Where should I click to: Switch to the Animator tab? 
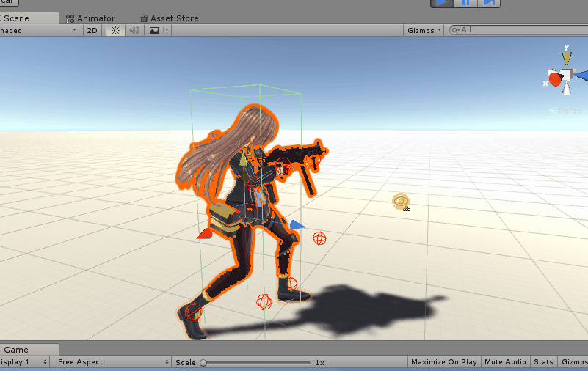pos(91,18)
